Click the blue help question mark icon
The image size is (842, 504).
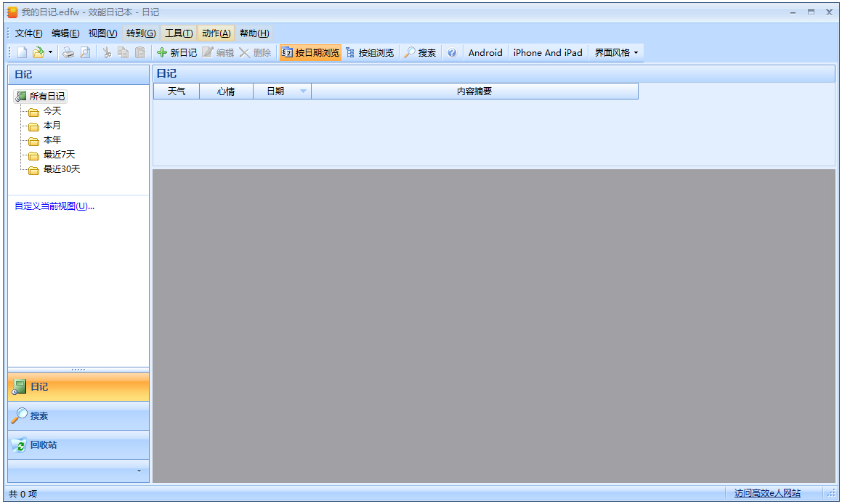pos(452,52)
